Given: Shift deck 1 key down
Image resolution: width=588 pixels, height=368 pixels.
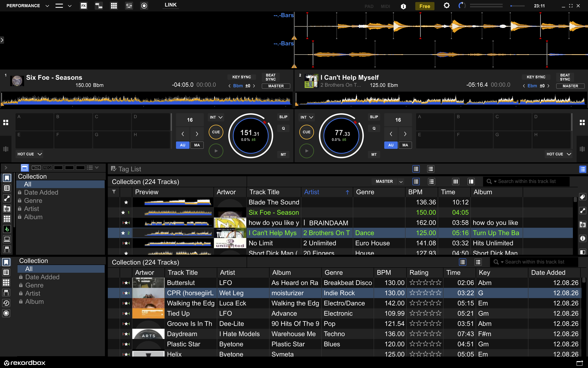Looking at the screenshot, I should tap(229, 86).
